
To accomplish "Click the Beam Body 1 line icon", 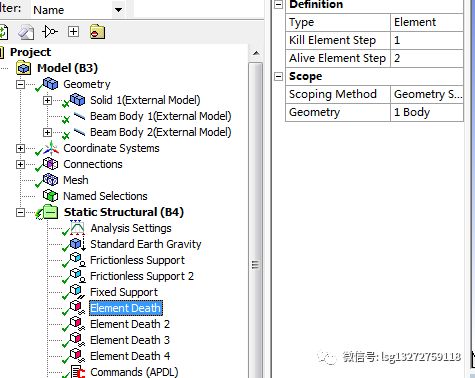I will tap(79, 116).
